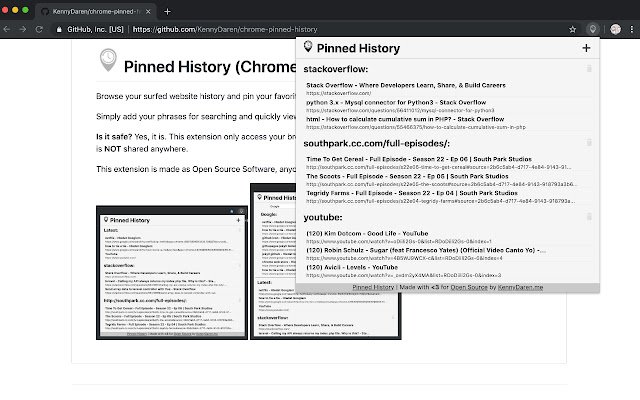
Task: Open python 3.x Mysql connector entry
Action: click(396, 102)
